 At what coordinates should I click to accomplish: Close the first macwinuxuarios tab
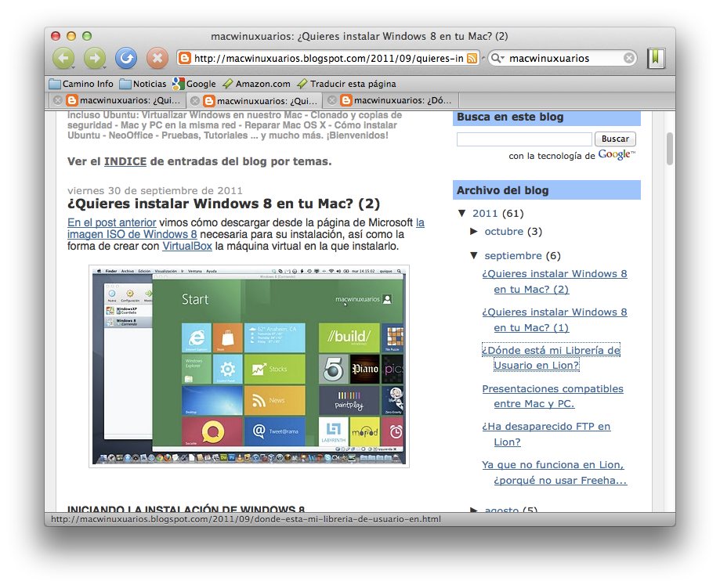(x=57, y=100)
